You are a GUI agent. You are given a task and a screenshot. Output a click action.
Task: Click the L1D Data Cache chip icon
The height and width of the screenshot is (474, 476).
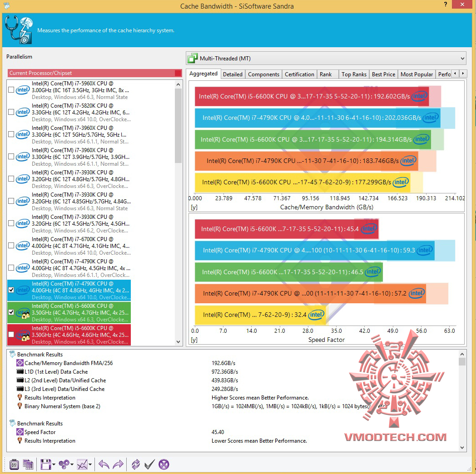[20, 371]
